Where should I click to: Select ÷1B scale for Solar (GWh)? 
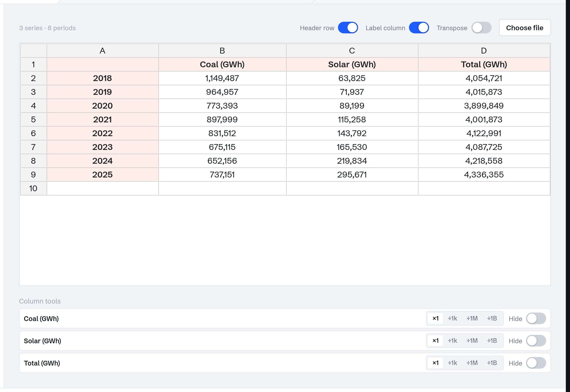(492, 341)
